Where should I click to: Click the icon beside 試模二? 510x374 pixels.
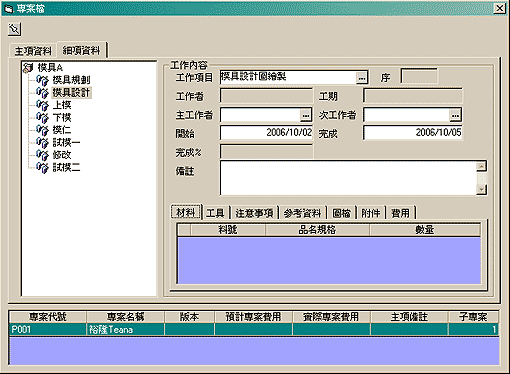42,167
